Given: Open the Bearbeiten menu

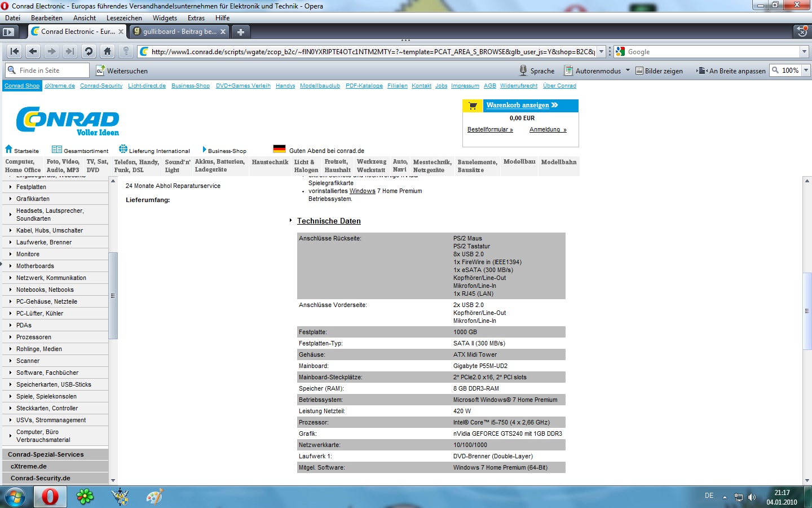Looking at the screenshot, I should pyautogui.click(x=47, y=17).
